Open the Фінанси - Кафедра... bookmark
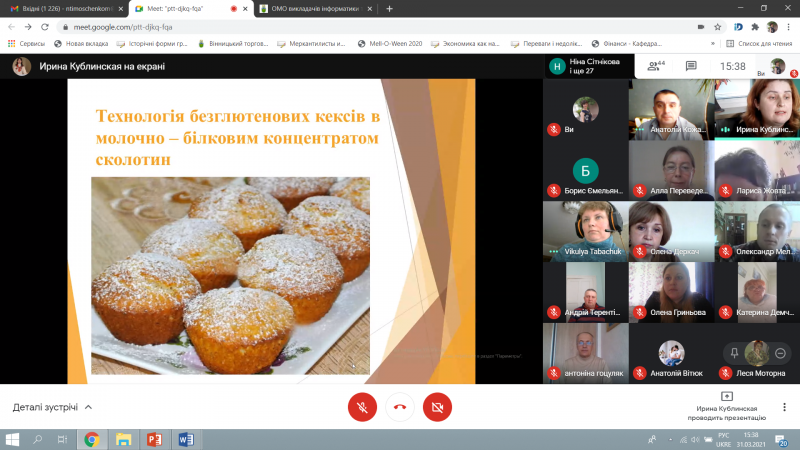This screenshot has width=800, height=450. [627, 44]
